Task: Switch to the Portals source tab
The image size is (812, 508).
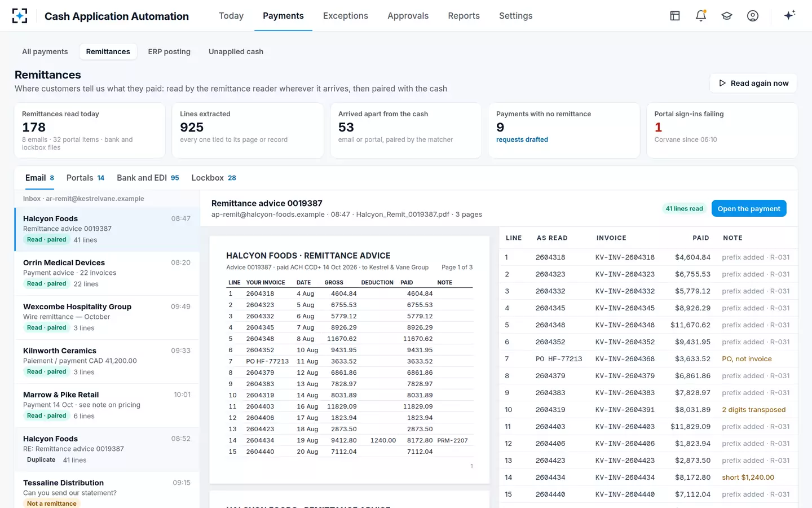Action: coord(85,178)
